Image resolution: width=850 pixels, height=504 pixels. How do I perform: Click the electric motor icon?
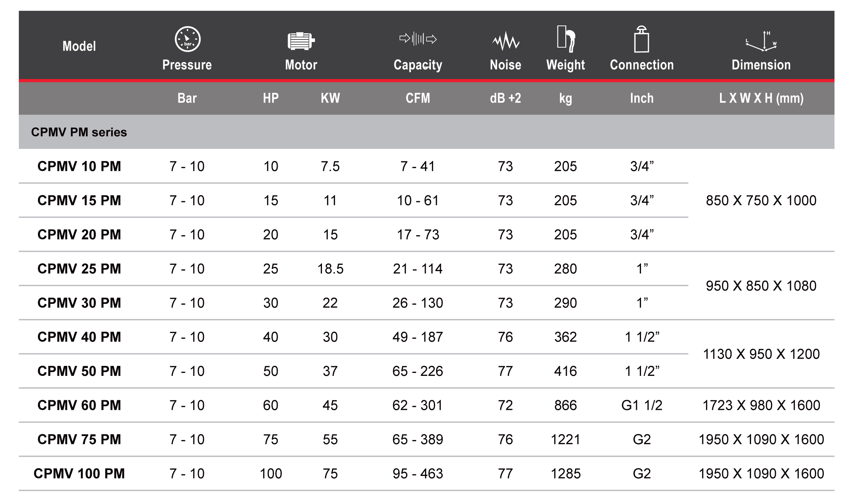(301, 41)
